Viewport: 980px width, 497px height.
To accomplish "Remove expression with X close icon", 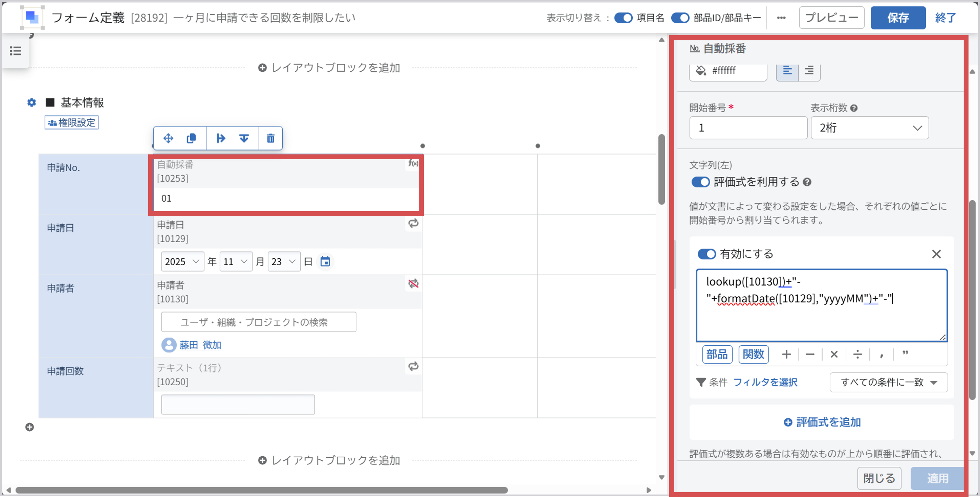I will (936, 254).
